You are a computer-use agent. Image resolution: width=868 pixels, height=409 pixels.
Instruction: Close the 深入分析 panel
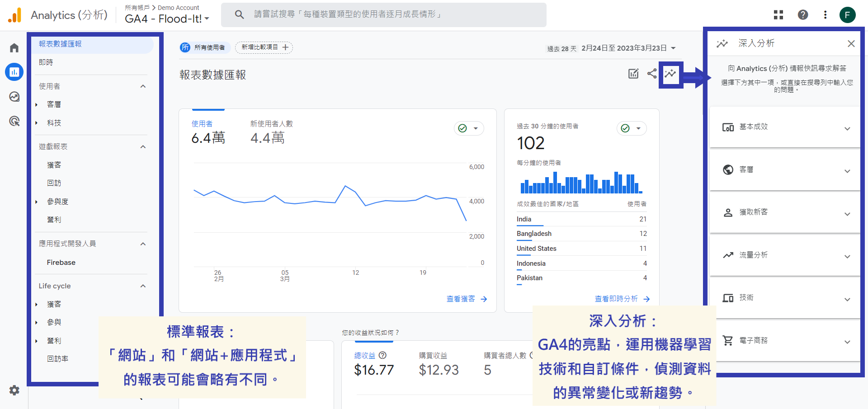(x=851, y=43)
